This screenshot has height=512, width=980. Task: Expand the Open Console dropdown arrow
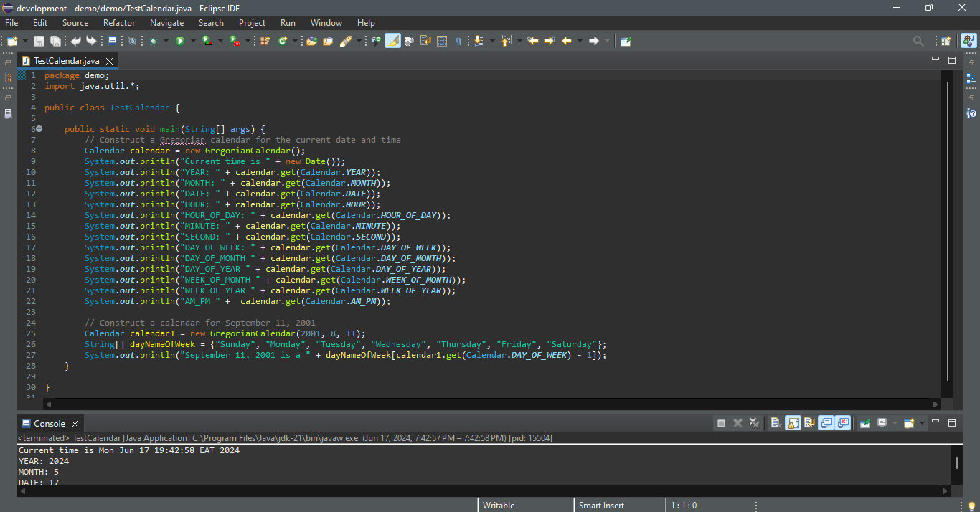click(922, 423)
